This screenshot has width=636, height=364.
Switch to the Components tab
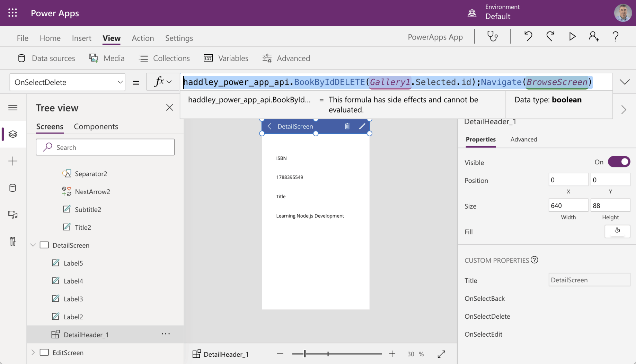pyautogui.click(x=96, y=127)
